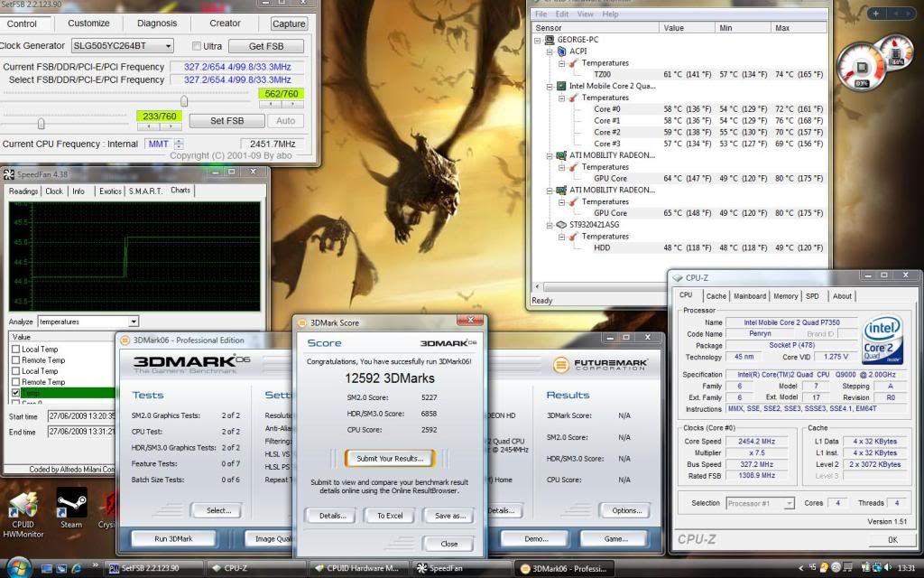Collapse the ST9320421ASG tree node
Image resolution: width=924 pixels, height=578 pixels.
click(x=550, y=225)
